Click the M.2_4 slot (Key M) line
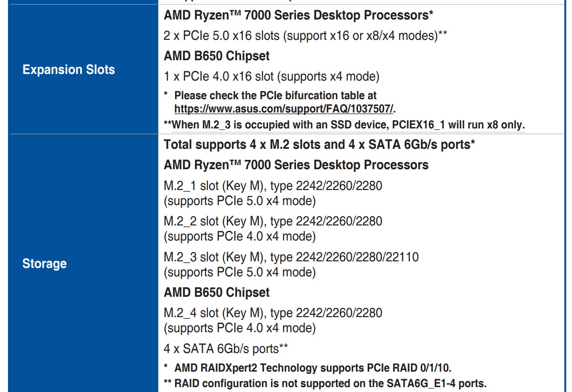 click(273, 313)
